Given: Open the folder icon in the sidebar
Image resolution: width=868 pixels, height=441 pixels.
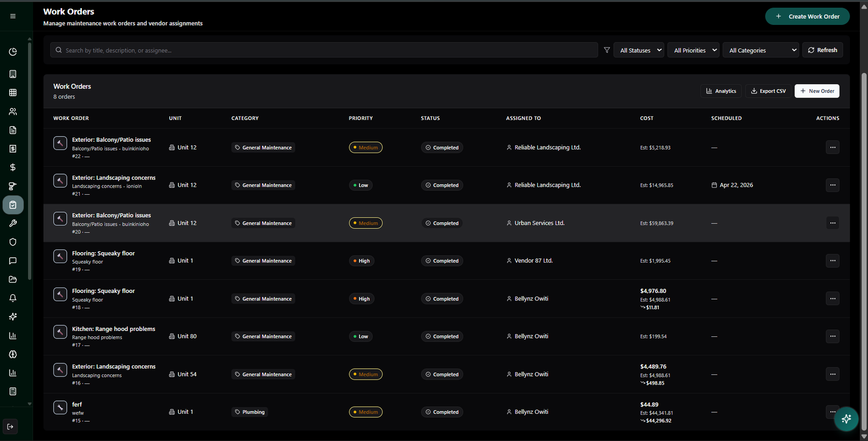Looking at the screenshot, I should tap(13, 279).
